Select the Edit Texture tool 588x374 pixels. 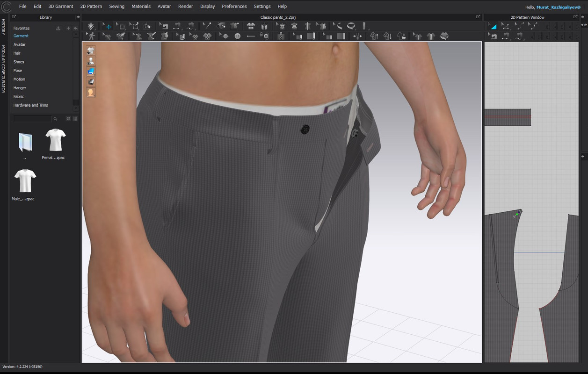180,36
